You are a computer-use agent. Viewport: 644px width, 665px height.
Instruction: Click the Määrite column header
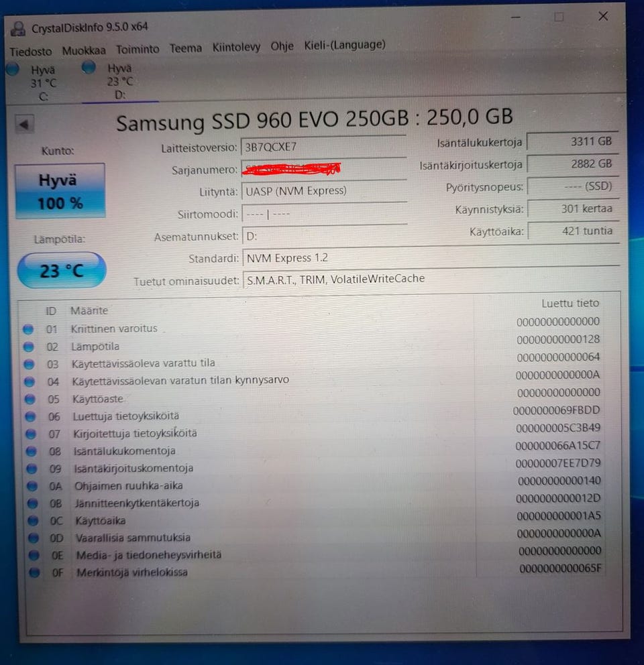[89, 310]
